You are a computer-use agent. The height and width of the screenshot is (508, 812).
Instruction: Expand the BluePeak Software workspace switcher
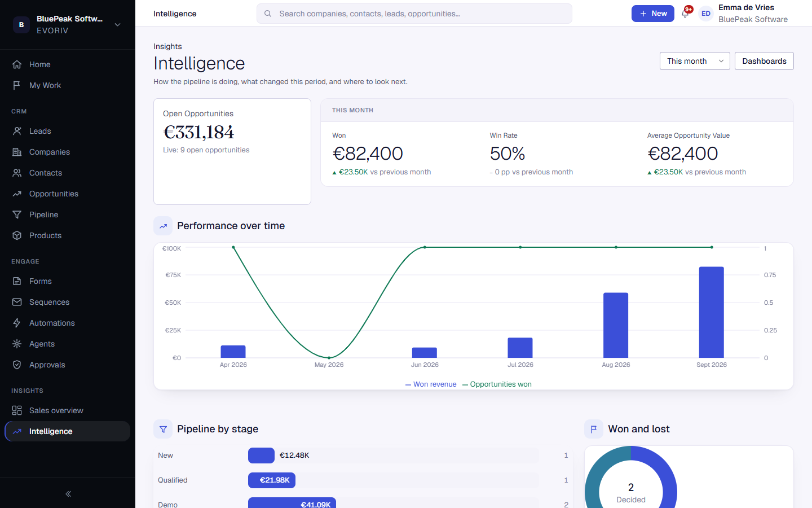pos(68,25)
